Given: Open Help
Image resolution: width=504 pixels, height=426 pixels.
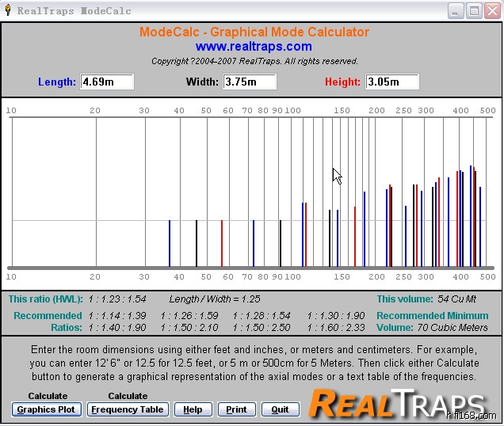Looking at the screenshot, I should point(193,409).
